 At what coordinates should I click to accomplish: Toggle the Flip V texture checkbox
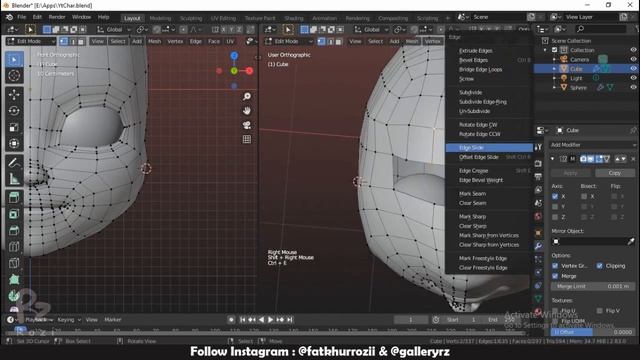point(600,311)
